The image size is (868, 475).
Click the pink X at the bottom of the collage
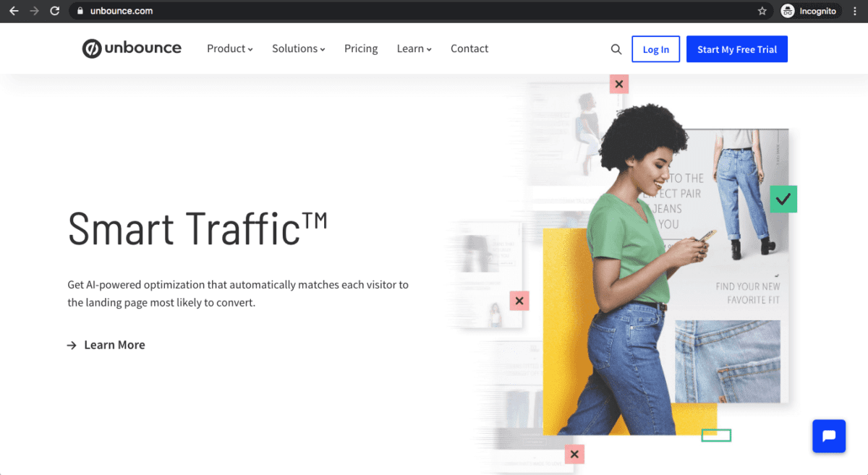pyautogui.click(x=574, y=454)
